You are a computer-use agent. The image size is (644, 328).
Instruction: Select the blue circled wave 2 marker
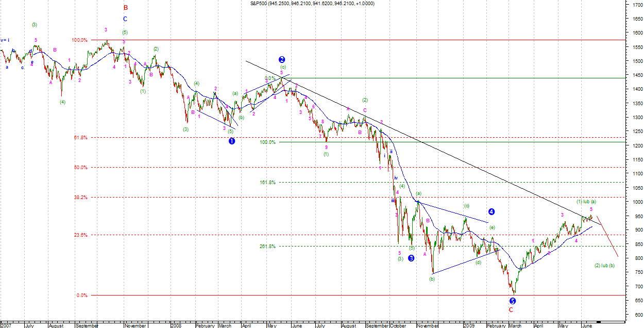(282, 59)
